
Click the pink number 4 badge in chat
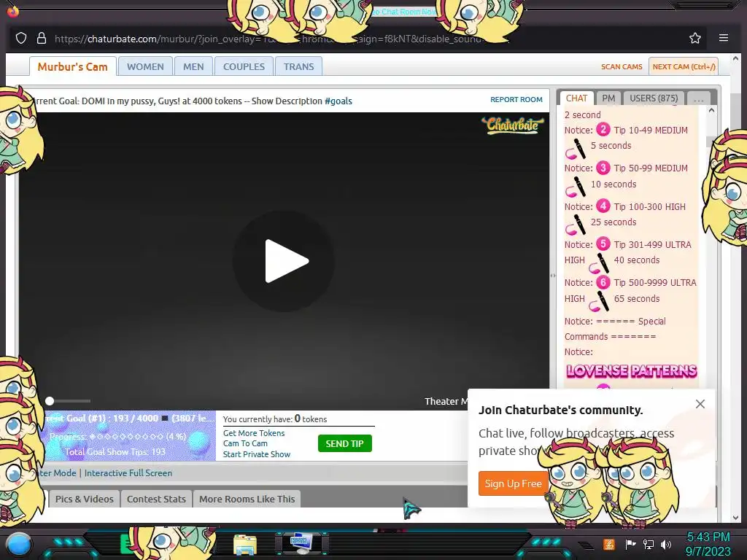click(x=603, y=206)
